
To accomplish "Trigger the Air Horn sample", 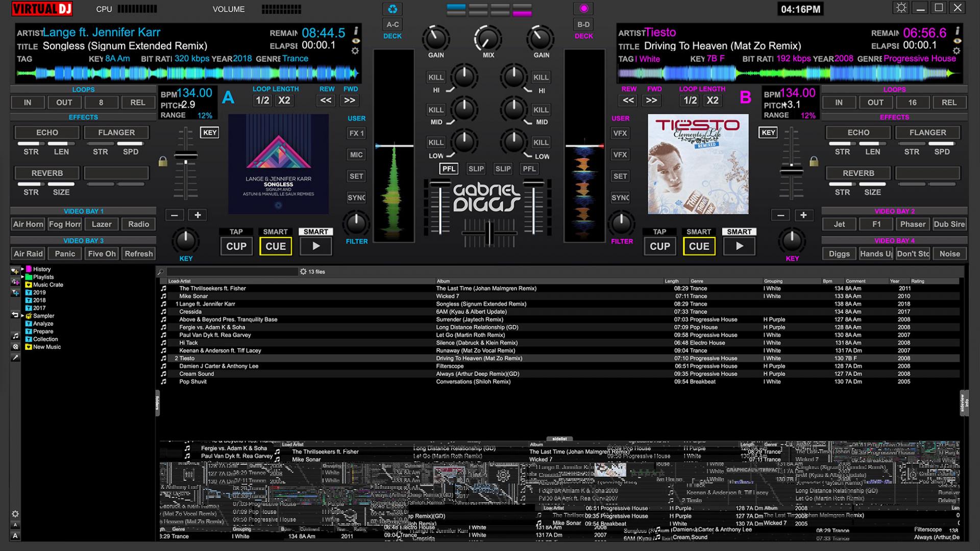I will click(28, 224).
